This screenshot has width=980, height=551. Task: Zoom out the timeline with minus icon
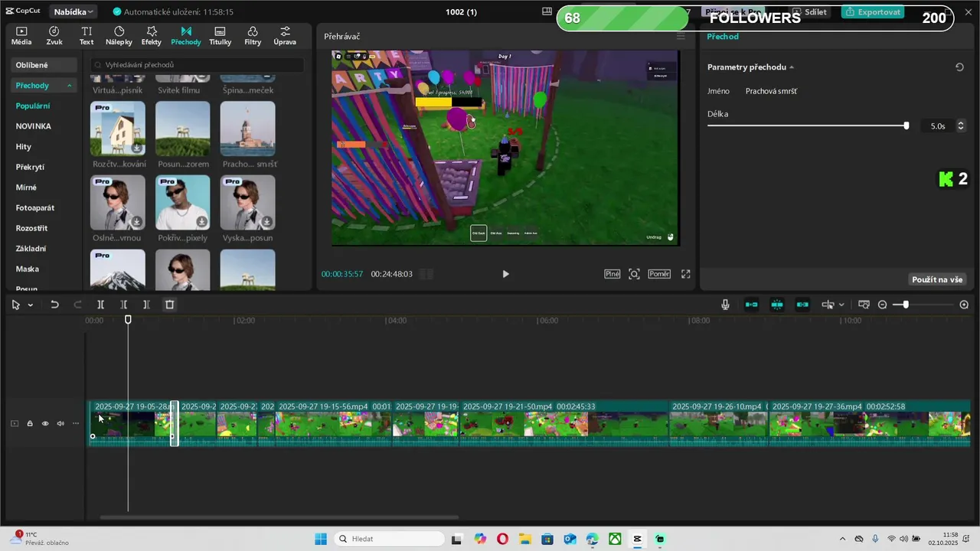[882, 305]
